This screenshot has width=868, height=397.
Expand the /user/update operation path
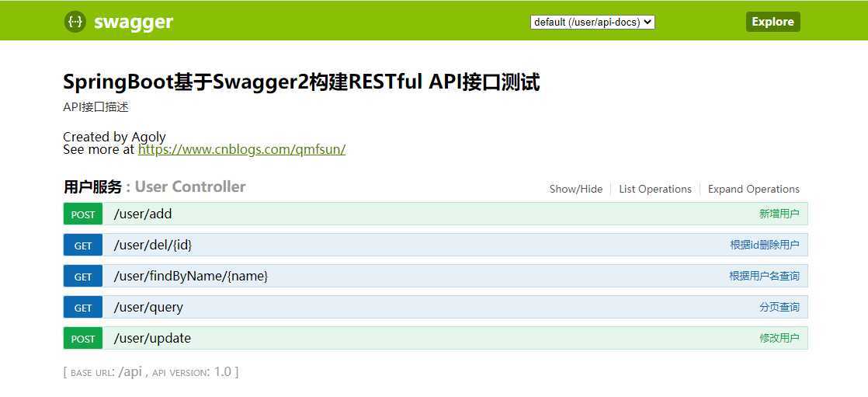click(x=152, y=338)
